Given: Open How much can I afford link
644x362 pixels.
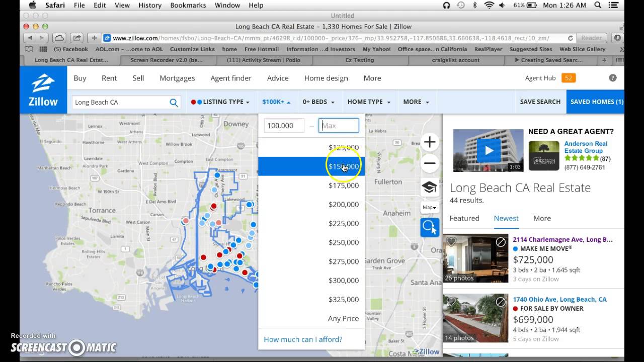Looking at the screenshot, I should [303, 339].
